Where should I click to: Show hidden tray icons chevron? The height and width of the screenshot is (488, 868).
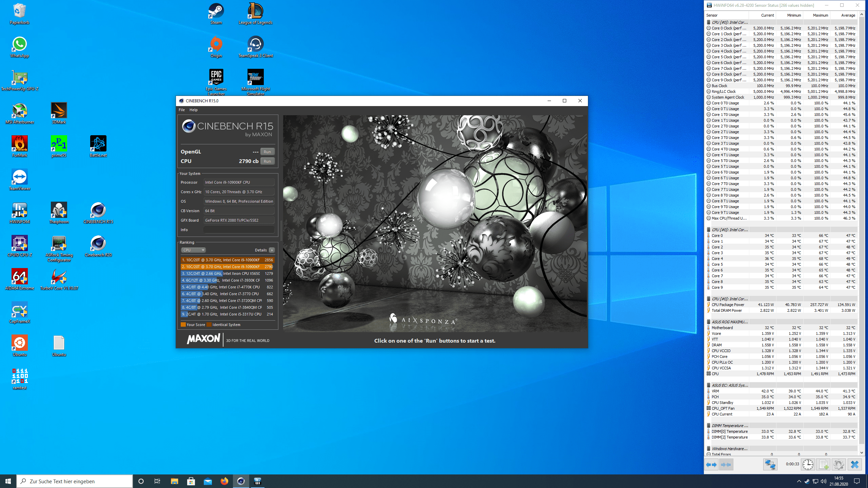tap(799, 481)
